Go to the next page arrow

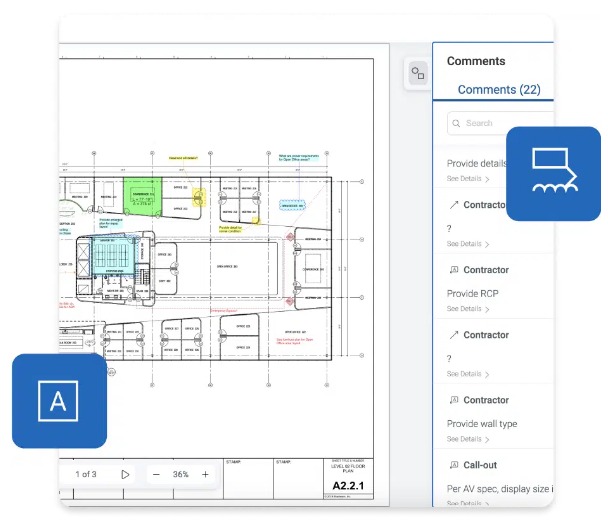pyautogui.click(x=125, y=474)
